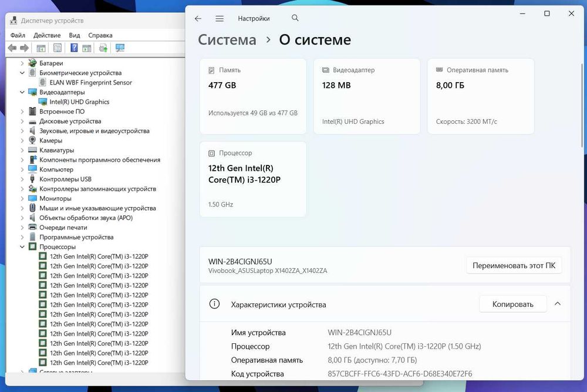The width and height of the screenshot is (587, 392).
Task: Select Биометрические устройства category label
Action: pyautogui.click(x=80, y=73)
